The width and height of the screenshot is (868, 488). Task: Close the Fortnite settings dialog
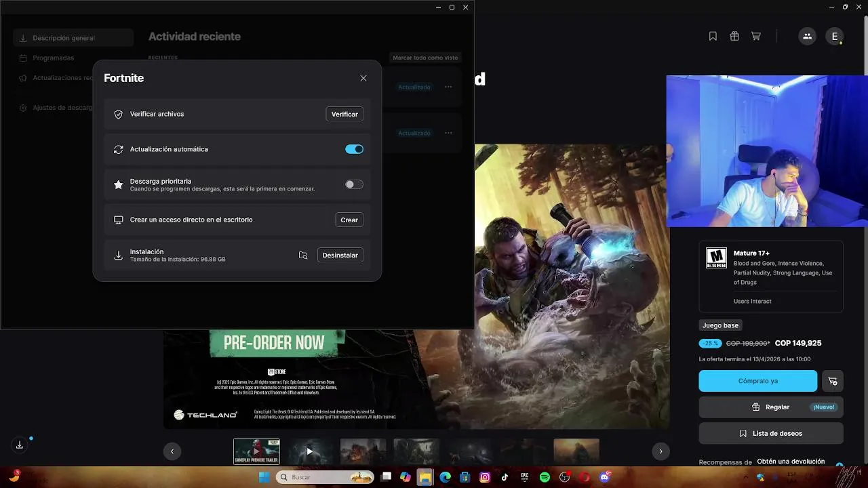pyautogui.click(x=363, y=79)
